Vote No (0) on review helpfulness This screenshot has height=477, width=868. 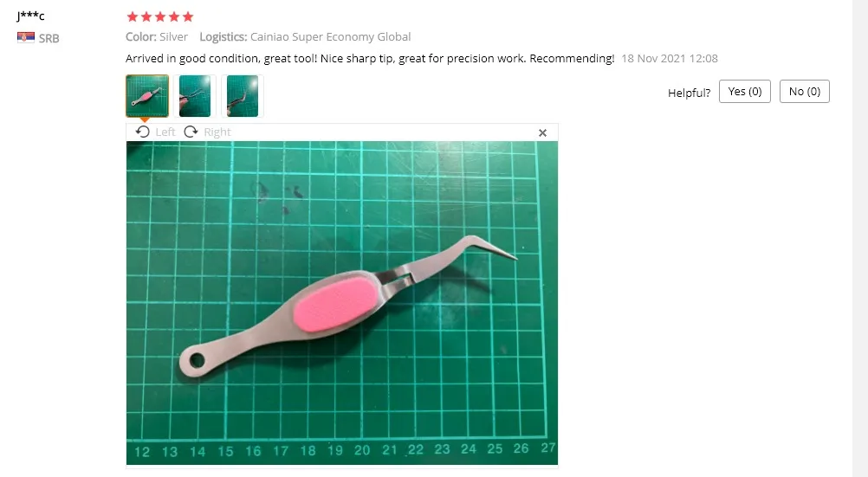[x=805, y=91]
